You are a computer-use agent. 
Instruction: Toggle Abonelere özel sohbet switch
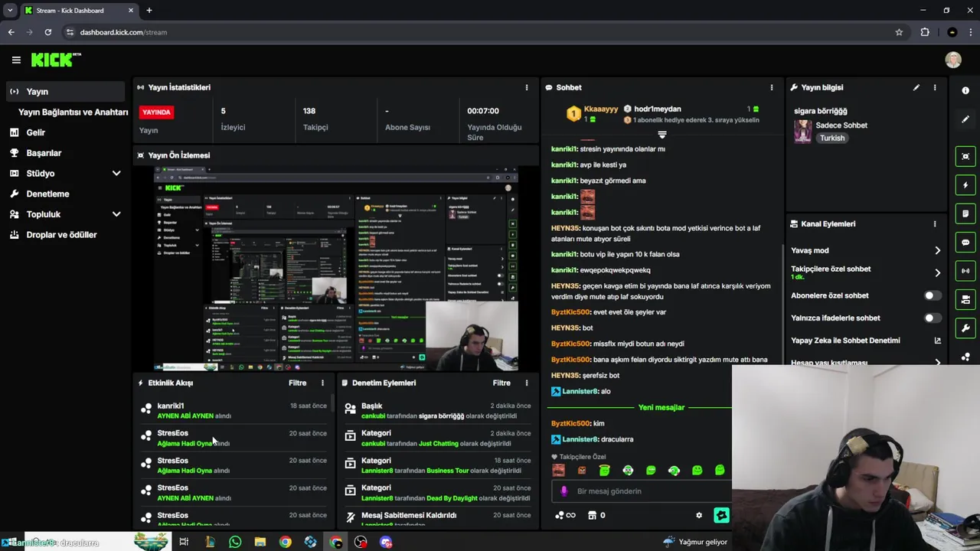coord(932,295)
